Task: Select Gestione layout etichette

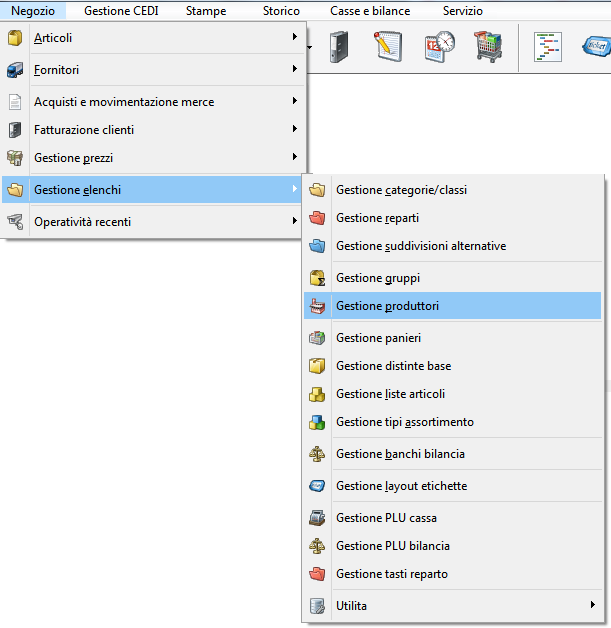Action: (401, 486)
